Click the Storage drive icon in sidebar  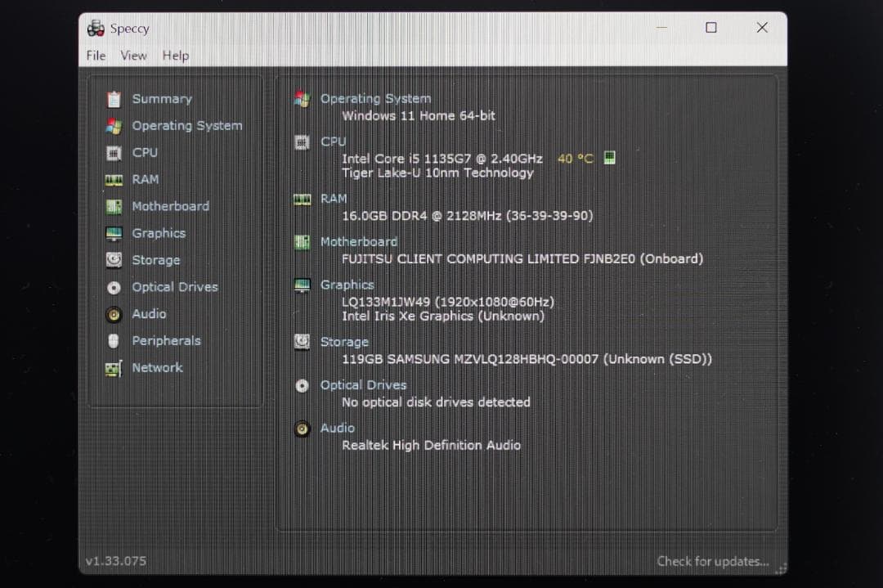[114, 260]
